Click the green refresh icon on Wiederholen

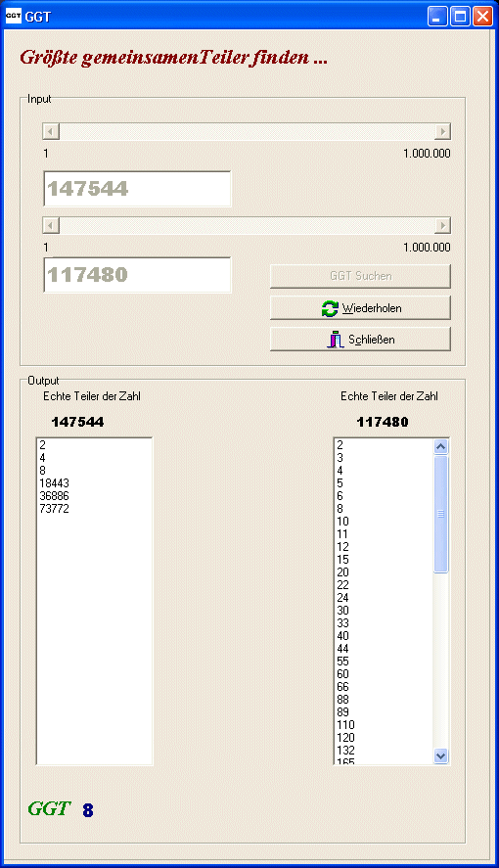point(330,308)
